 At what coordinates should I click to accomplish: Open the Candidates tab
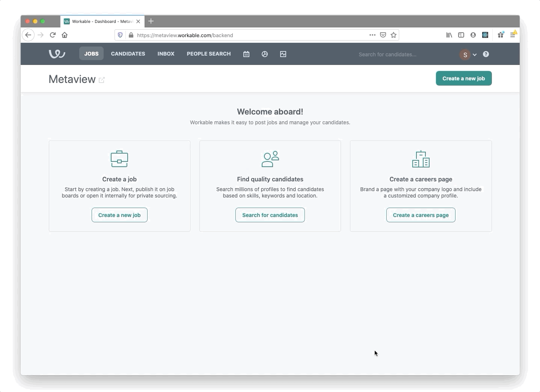[x=128, y=54]
